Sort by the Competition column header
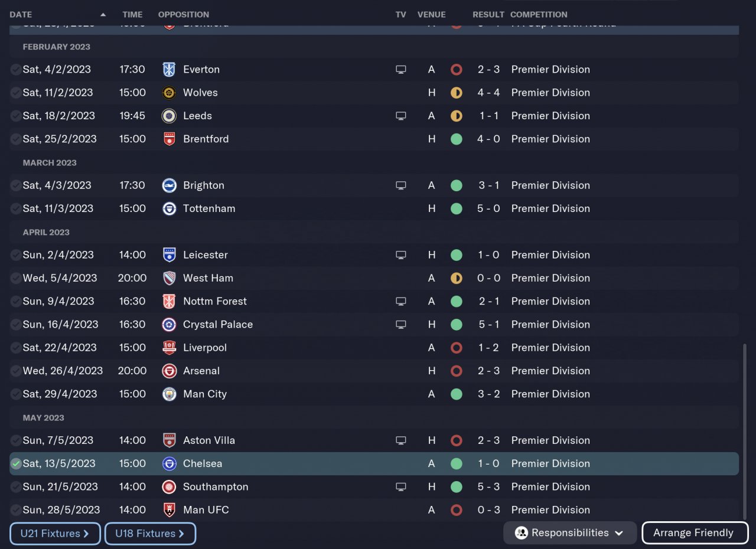Viewport: 756px width, 549px height. tap(539, 14)
